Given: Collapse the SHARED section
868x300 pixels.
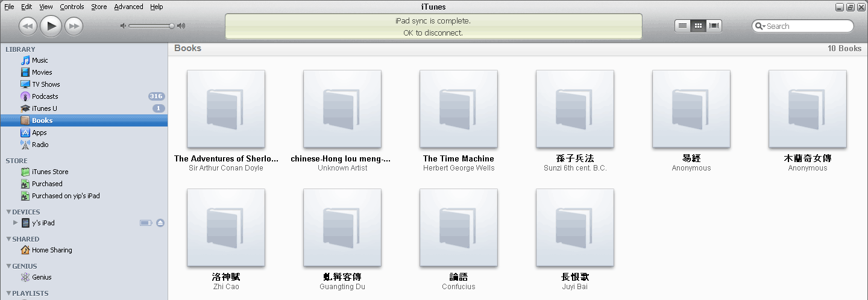Looking at the screenshot, I should tap(8, 239).
